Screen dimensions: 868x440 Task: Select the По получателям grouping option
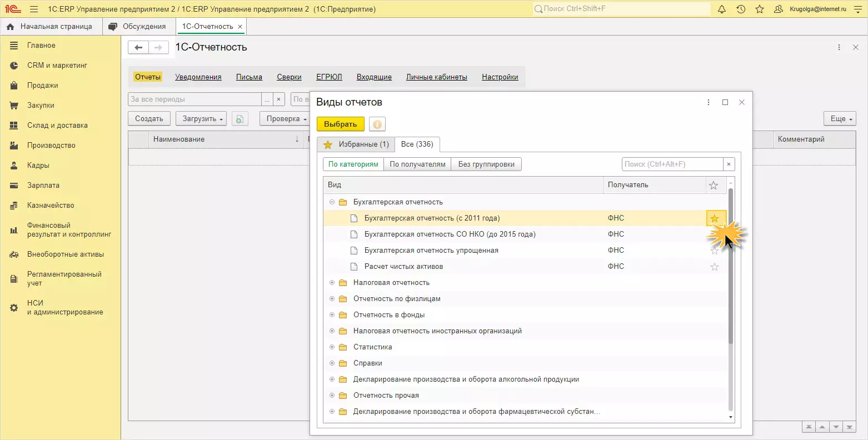[417, 164]
